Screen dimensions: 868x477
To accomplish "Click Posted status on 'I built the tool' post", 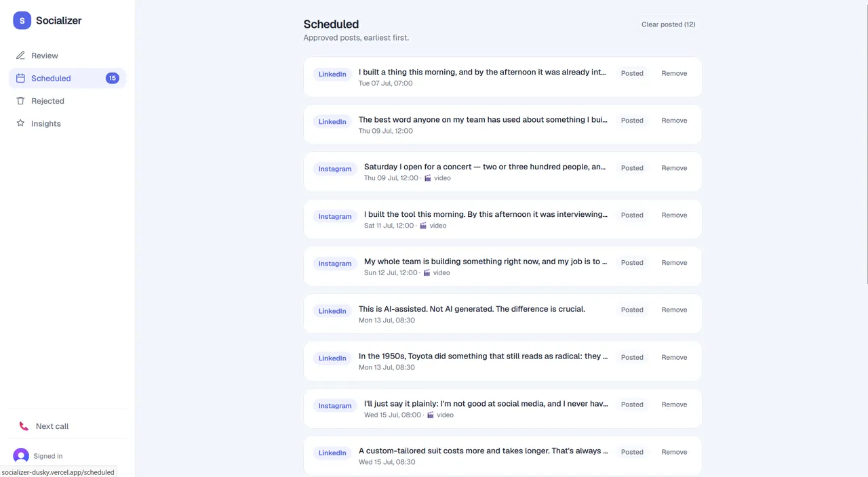I will click(632, 215).
